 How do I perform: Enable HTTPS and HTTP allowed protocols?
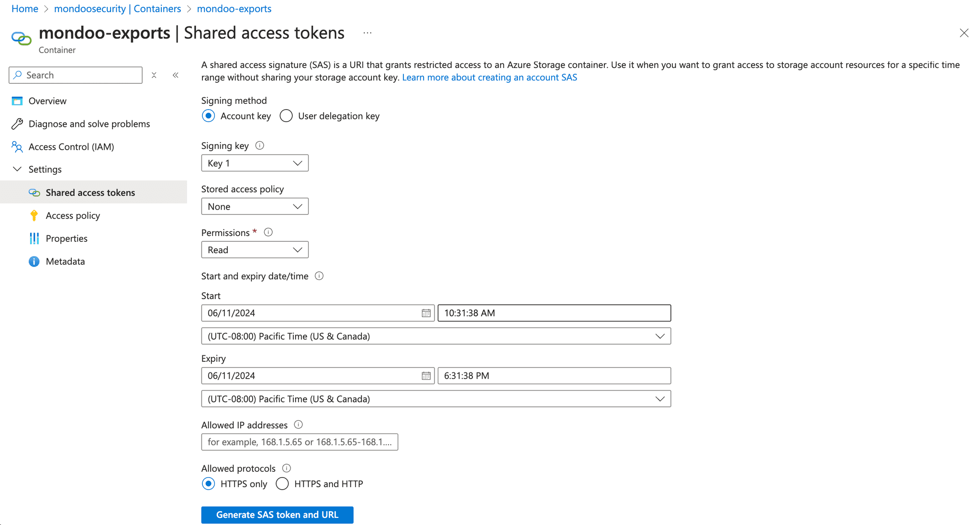(282, 484)
